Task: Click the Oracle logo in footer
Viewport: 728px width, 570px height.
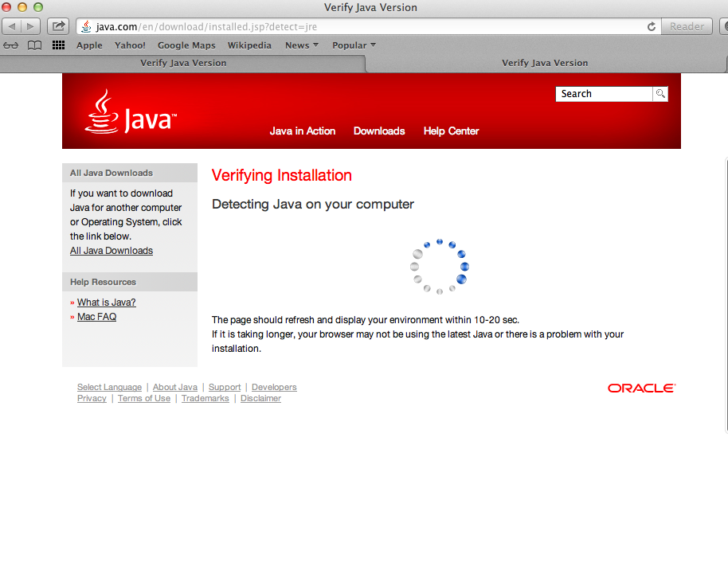Action: [x=642, y=388]
